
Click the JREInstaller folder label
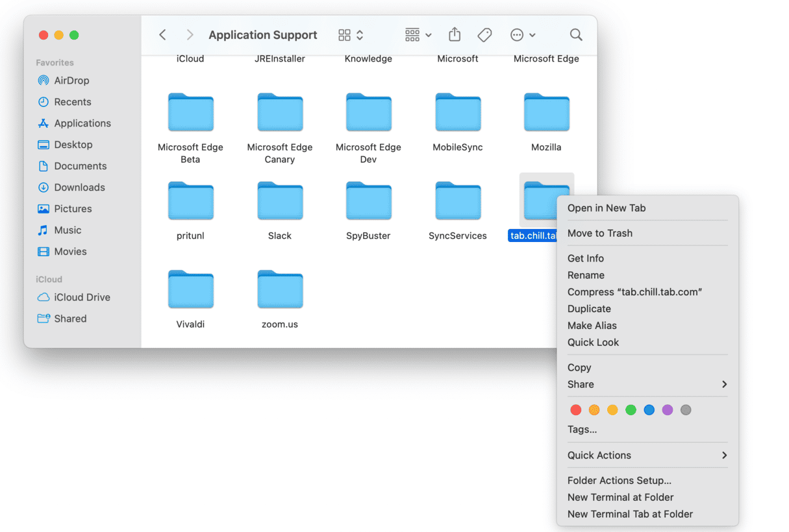coord(280,58)
